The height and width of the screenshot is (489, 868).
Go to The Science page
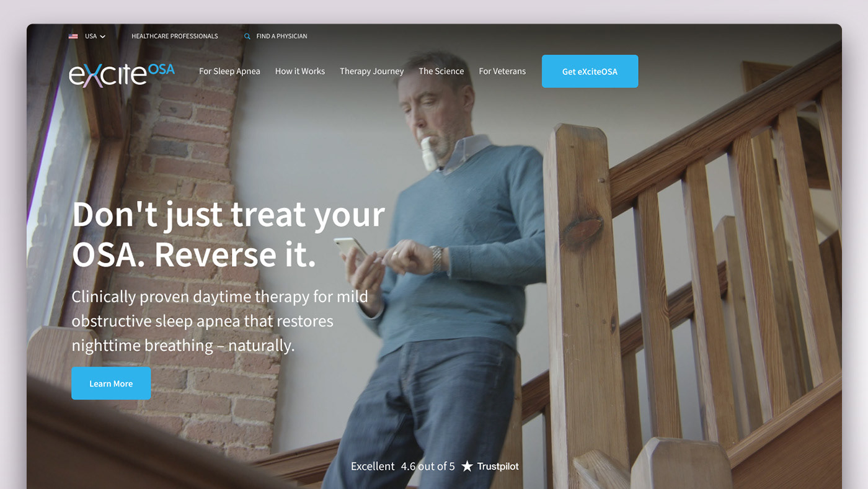pyautogui.click(x=441, y=71)
